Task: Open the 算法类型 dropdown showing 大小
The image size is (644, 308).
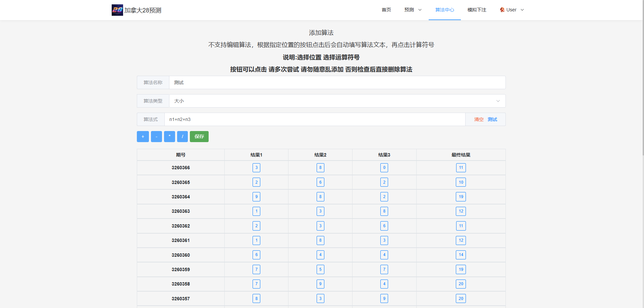Action: click(337, 101)
